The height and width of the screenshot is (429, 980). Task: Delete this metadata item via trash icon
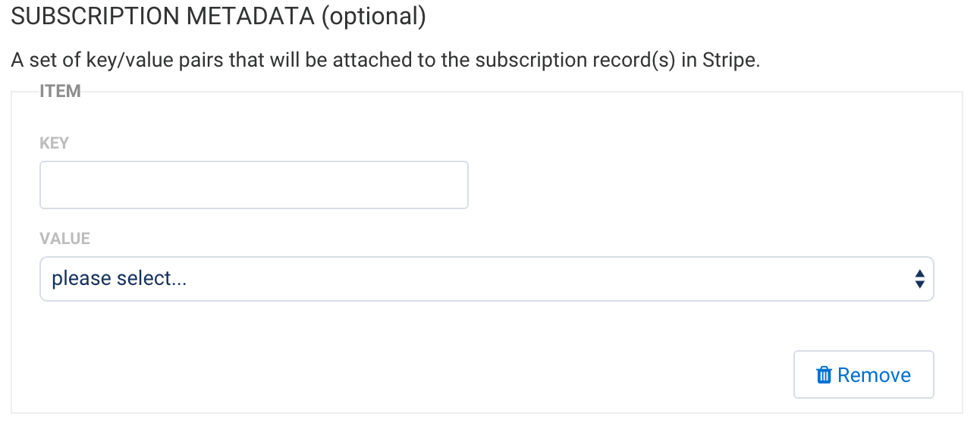tap(824, 375)
